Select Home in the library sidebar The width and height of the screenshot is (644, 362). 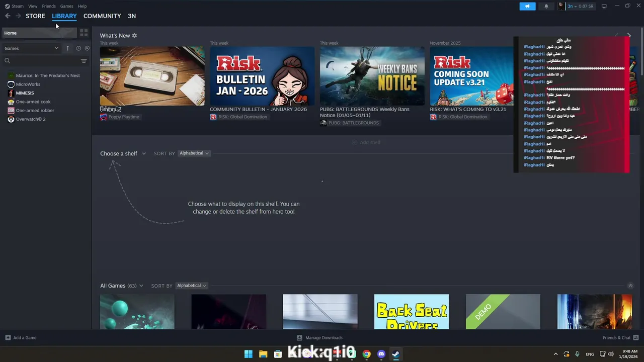coord(39,33)
